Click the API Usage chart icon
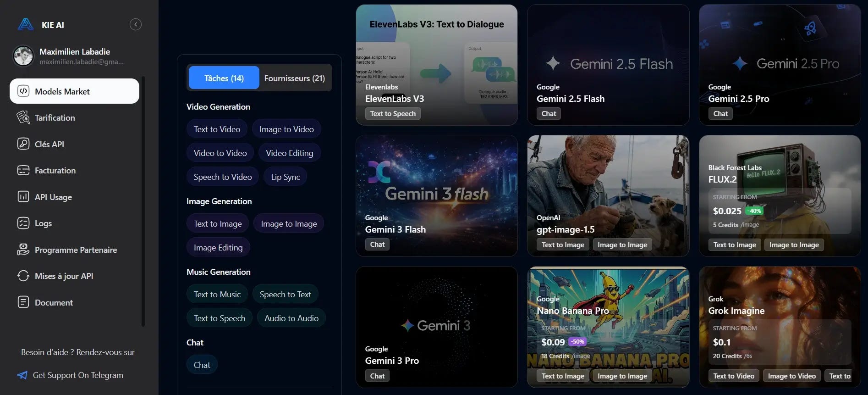This screenshot has height=395, width=868. click(x=23, y=196)
